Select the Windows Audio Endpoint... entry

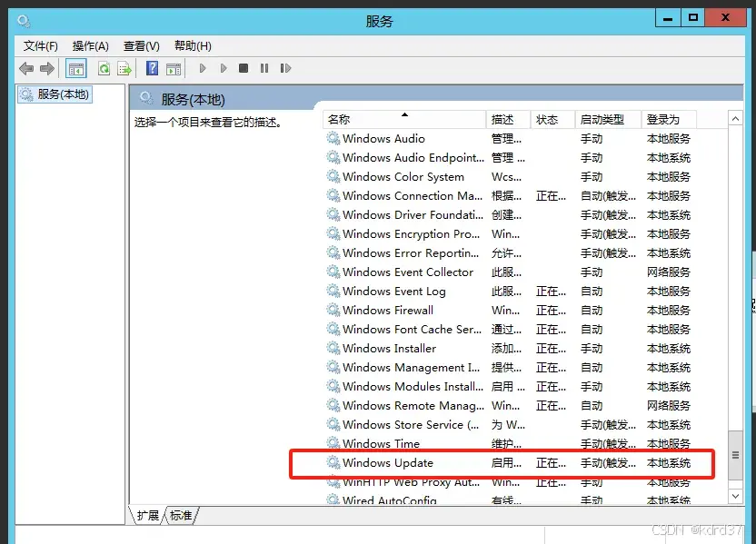(413, 157)
